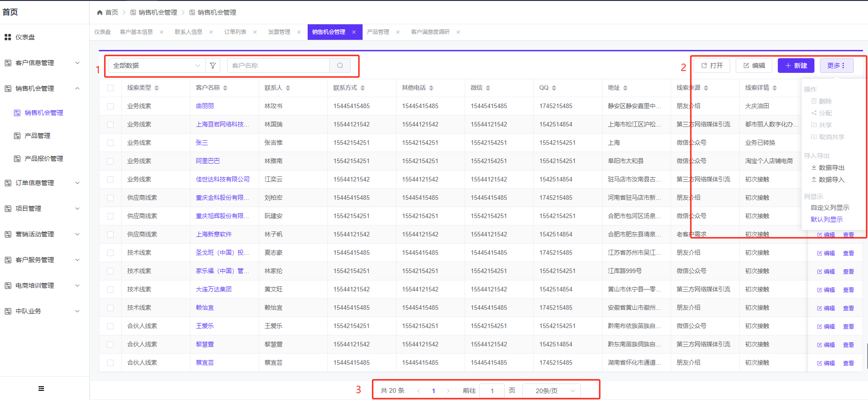The image size is (868, 400).
Task: Sort by 地址 column arrows
Action: click(625, 88)
